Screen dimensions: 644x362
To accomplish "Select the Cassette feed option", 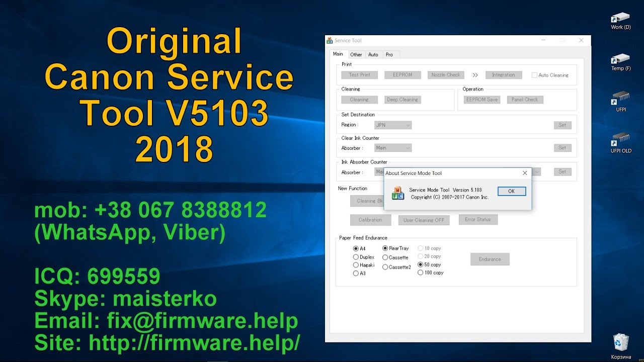I will point(385,257).
